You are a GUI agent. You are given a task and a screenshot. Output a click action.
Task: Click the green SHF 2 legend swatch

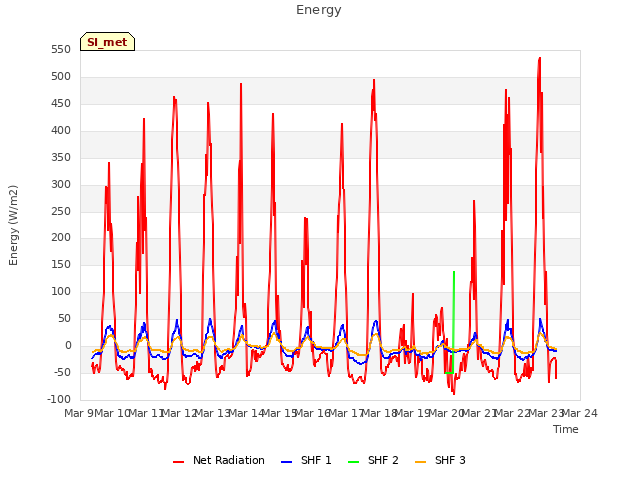[353, 462]
